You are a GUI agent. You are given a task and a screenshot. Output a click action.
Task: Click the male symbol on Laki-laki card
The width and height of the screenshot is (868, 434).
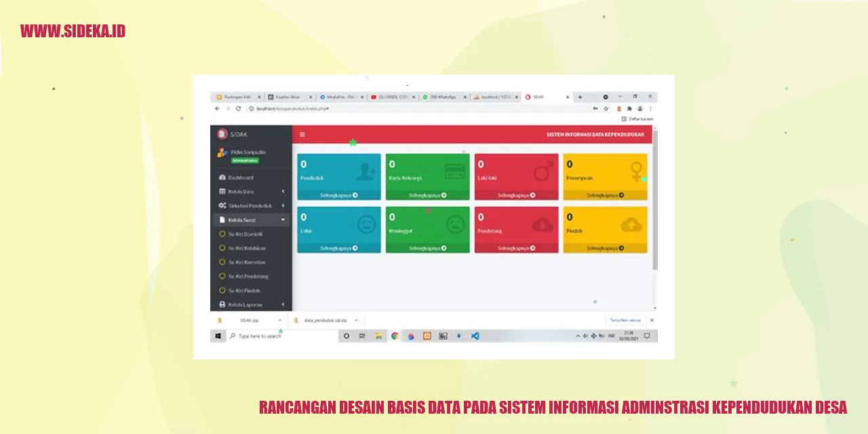(543, 172)
